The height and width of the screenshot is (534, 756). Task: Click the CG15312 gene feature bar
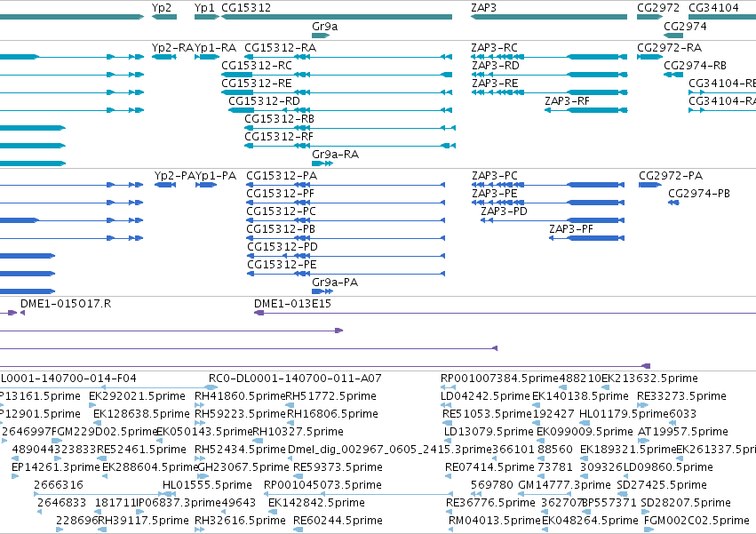pos(337,17)
